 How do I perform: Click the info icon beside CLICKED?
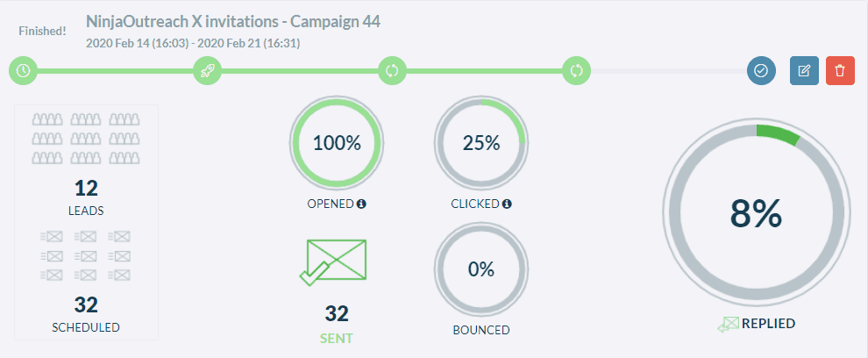point(507,204)
